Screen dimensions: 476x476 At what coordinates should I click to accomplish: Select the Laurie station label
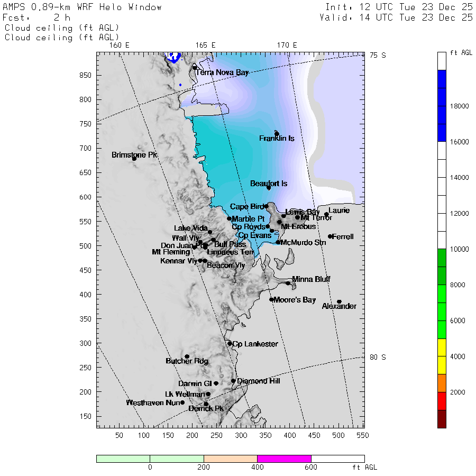[x=339, y=210]
